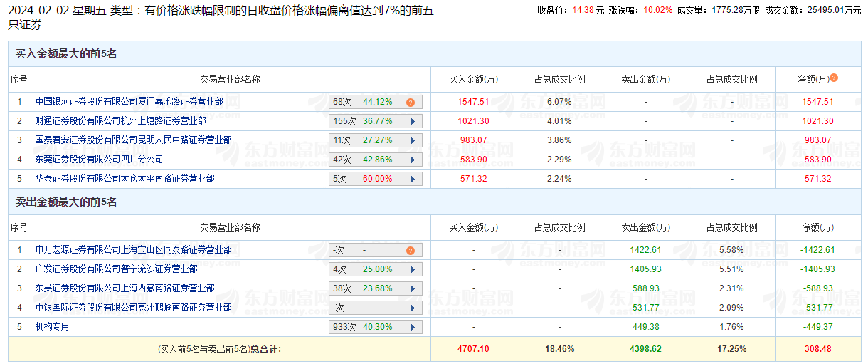868x364 pixels.
Task: Click 买入金额(万) column header in top table
Action: click(473, 79)
